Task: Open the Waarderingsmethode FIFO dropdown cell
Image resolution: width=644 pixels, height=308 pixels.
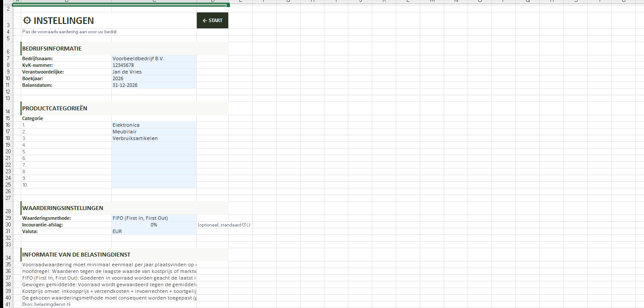Action: pos(153,218)
